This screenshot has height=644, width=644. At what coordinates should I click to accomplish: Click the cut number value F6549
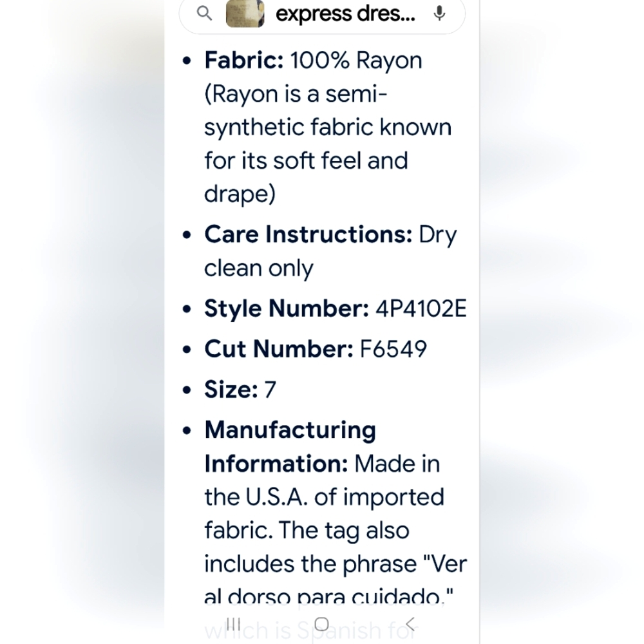click(x=393, y=349)
